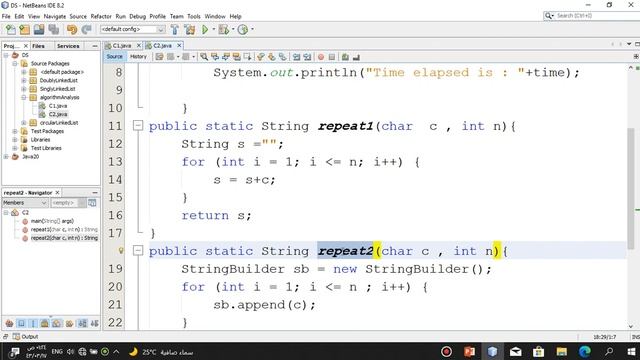Toggle Sort by Source in Navigator
Screen dimensions: 640x360
pos(94,323)
